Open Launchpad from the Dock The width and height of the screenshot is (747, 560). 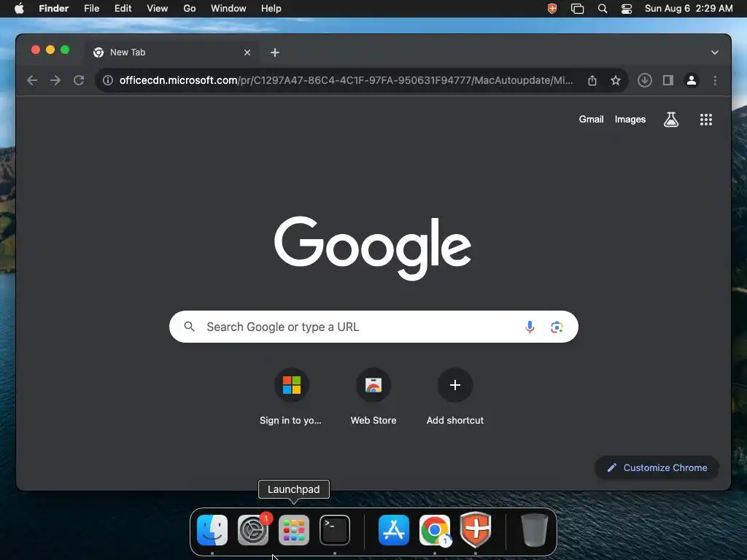[294, 530]
